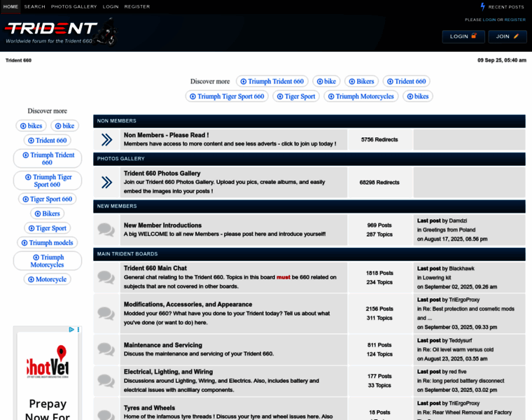This screenshot has width=532, height=420.
Task: View profile of poster 'Damdzi'
Action: coord(458,220)
